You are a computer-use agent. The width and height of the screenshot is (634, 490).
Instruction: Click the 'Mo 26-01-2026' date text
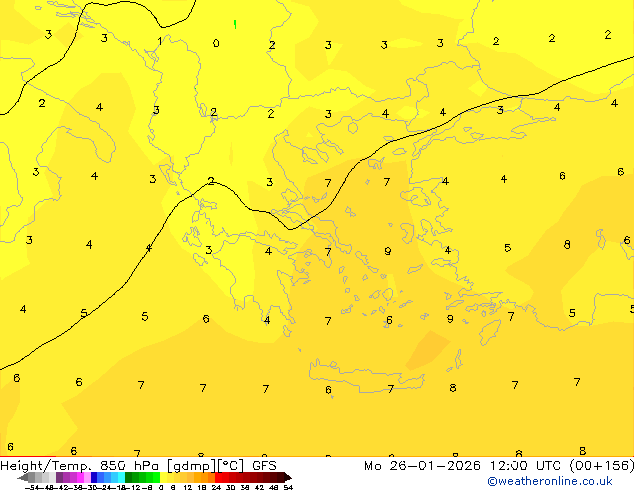tap(422, 466)
